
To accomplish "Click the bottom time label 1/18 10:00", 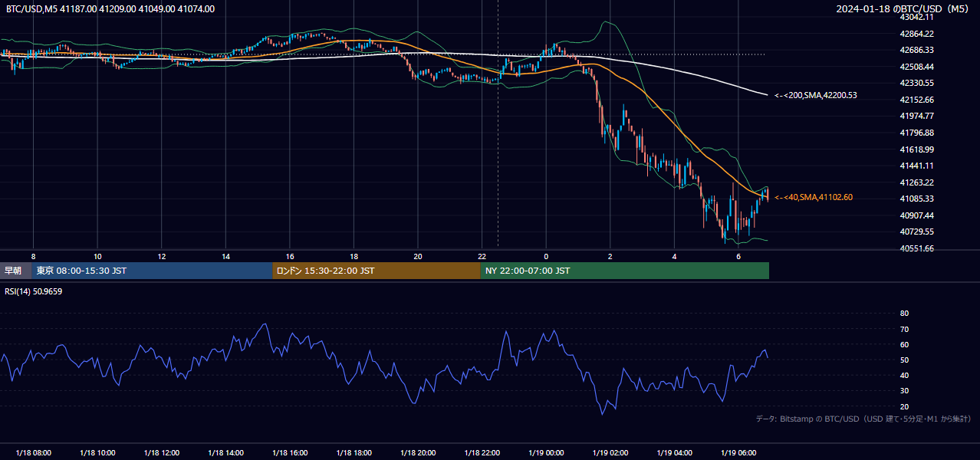I will click(97, 452).
